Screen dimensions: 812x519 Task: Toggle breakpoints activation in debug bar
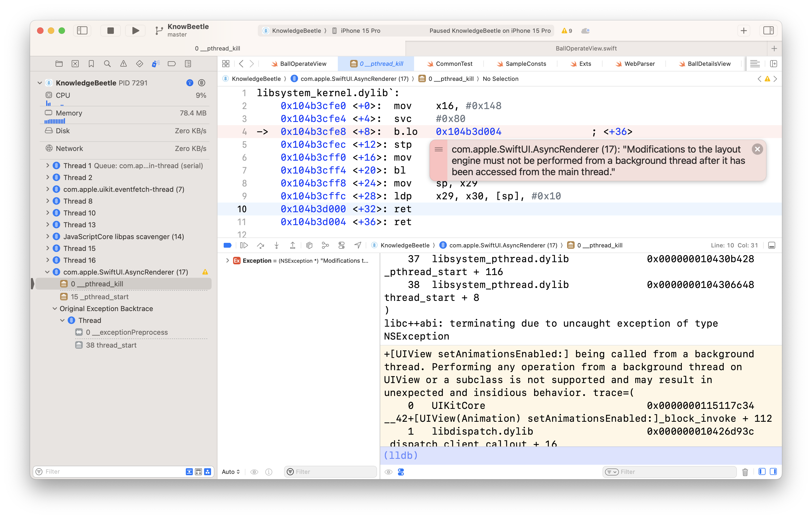pyautogui.click(x=227, y=245)
